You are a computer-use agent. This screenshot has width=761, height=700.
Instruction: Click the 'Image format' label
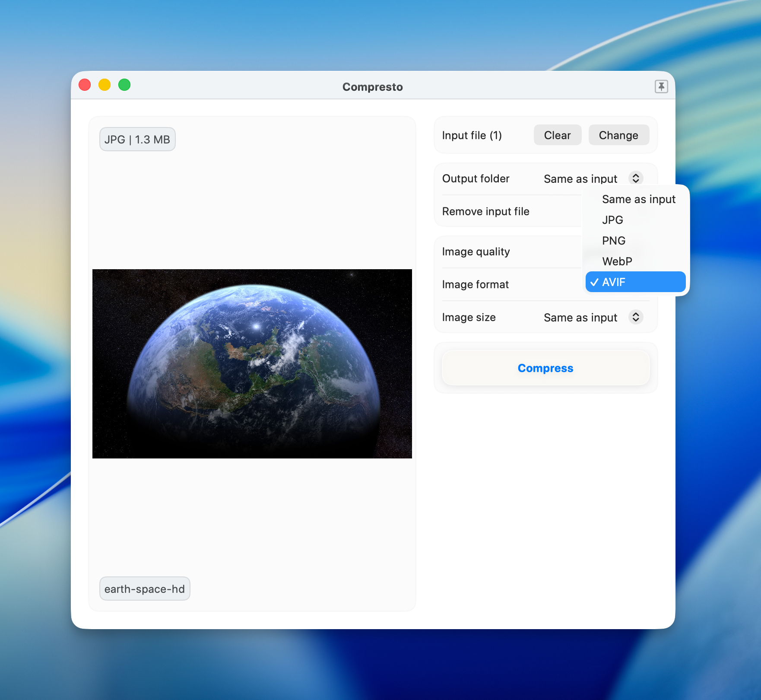[x=475, y=284]
